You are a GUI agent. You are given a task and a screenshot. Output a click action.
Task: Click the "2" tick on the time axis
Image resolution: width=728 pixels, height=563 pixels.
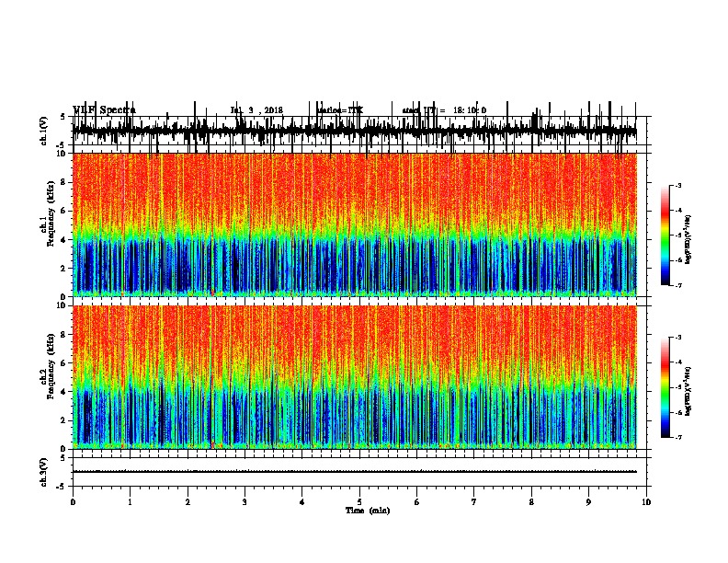[188, 502]
